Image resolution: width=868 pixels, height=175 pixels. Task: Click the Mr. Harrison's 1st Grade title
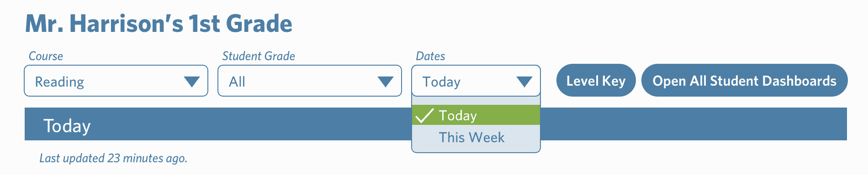coord(159,24)
